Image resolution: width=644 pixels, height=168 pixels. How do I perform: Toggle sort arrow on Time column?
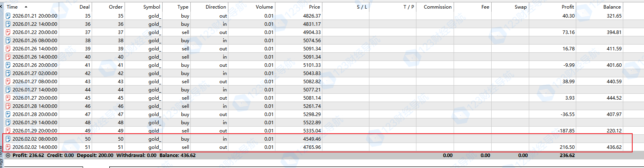coord(26,7)
